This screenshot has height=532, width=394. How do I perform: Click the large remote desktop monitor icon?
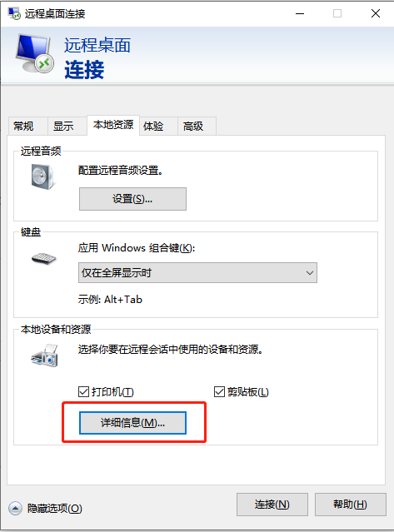click(x=35, y=53)
